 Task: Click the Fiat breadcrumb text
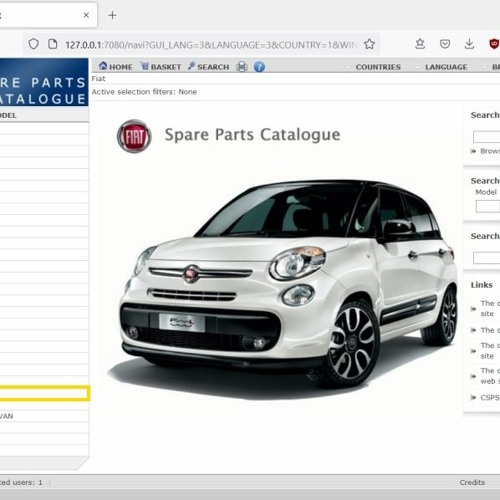98,79
